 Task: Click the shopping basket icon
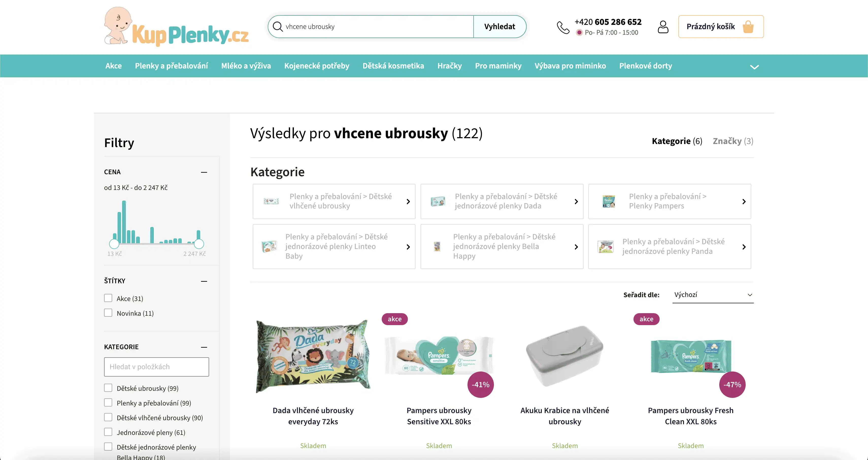[748, 27]
